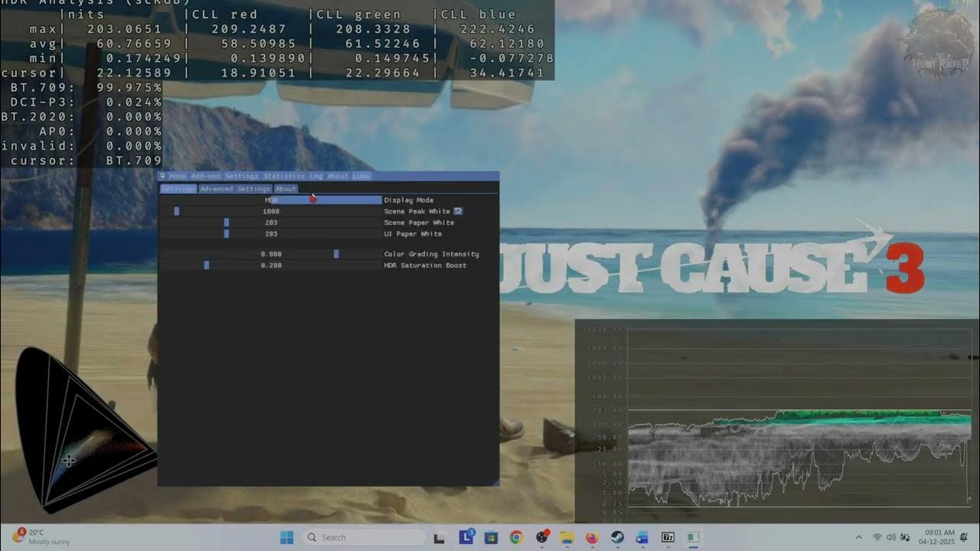Launch Google Chrome from taskbar

pyautogui.click(x=516, y=537)
